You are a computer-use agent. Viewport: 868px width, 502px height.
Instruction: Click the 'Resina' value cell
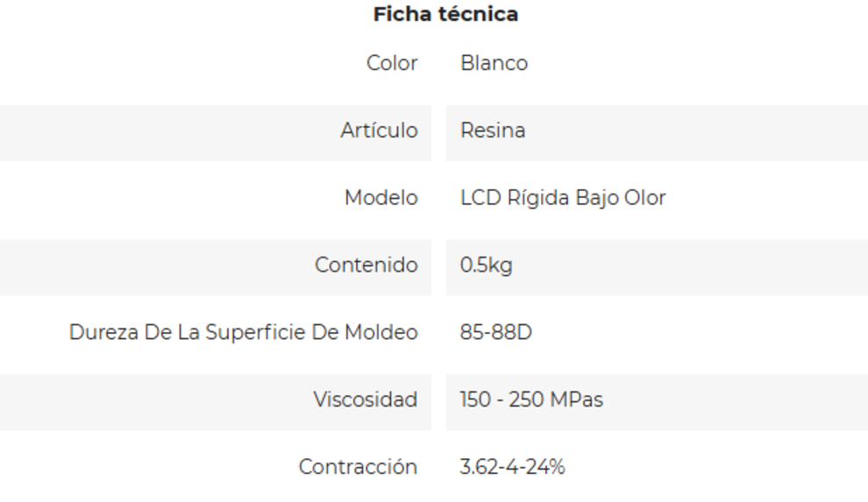point(493,131)
